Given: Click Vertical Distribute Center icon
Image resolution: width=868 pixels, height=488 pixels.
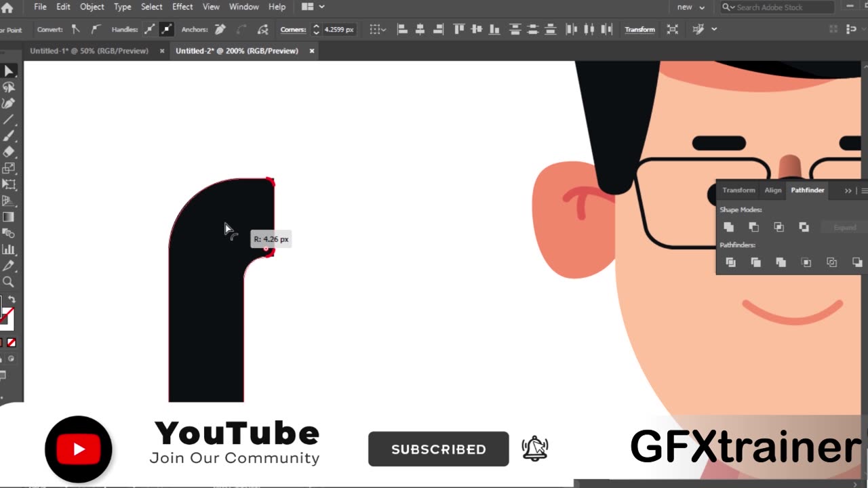Looking at the screenshot, I should click(533, 29).
